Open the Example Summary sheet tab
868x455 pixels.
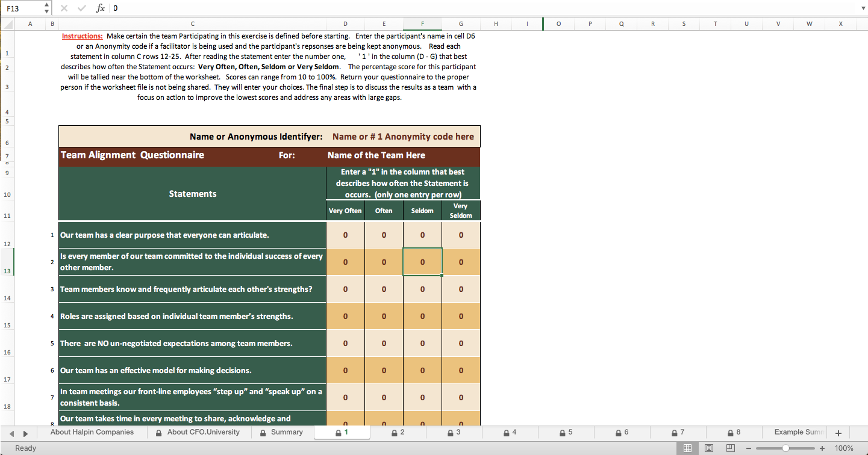point(796,432)
